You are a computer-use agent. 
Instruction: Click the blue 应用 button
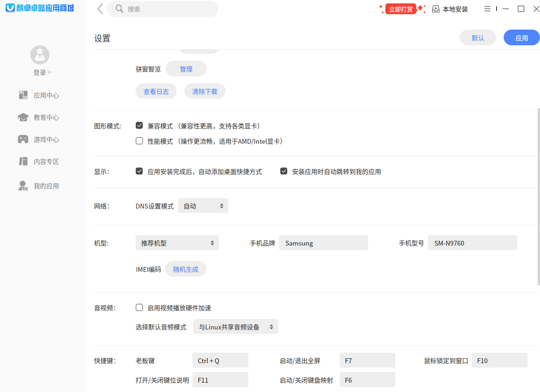tap(522, 37)
